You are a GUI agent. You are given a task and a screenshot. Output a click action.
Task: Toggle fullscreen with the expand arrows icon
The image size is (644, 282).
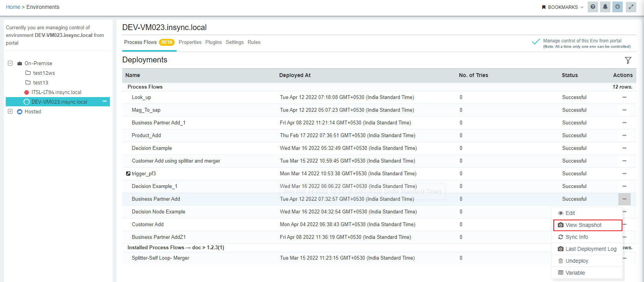click(x=631, y=7)
